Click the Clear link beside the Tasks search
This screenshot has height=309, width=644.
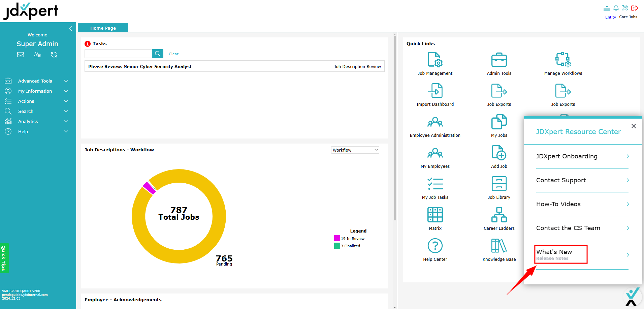coord(173,54)
